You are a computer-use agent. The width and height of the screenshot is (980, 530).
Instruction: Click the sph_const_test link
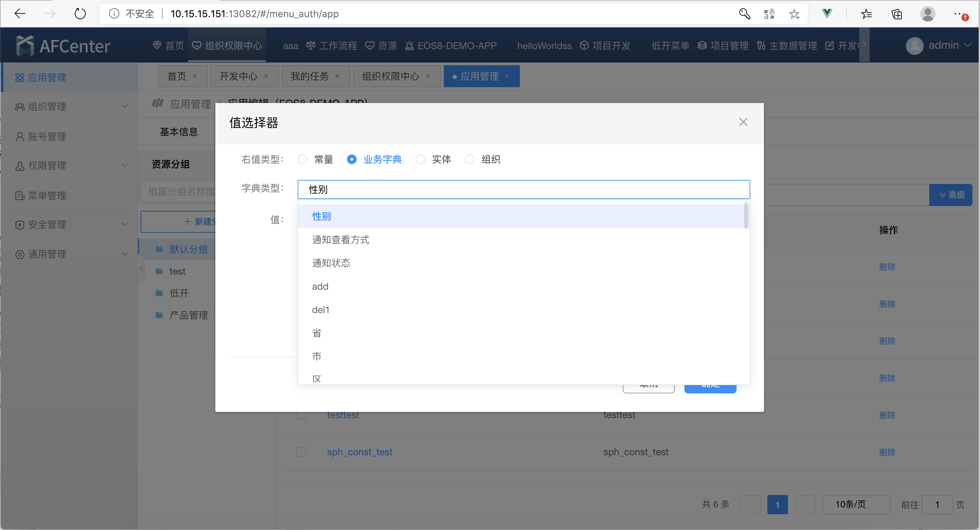pyautogui.click(x=359, y=452)
